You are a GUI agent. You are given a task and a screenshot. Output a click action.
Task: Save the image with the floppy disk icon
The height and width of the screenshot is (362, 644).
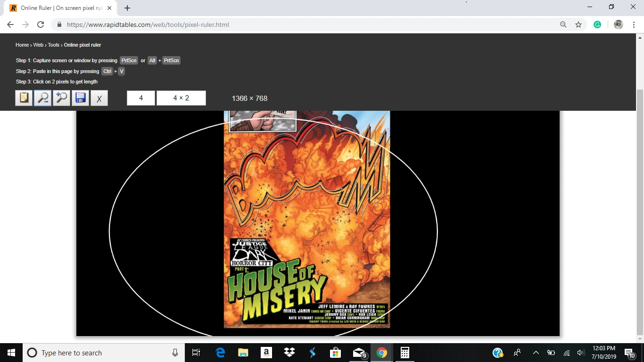pos(80,98)
